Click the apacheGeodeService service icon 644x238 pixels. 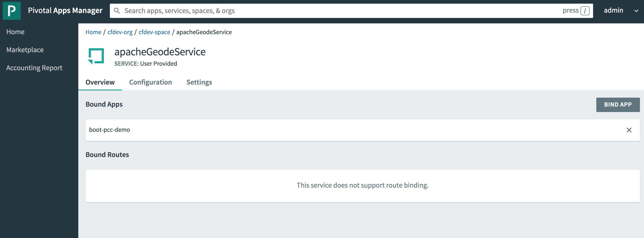tap(96, 56)
